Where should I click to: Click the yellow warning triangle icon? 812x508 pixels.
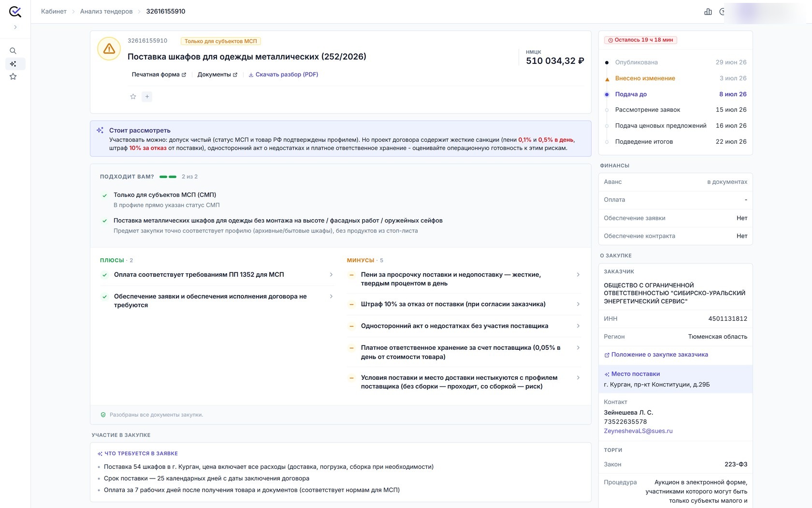[x=109, y=49]
